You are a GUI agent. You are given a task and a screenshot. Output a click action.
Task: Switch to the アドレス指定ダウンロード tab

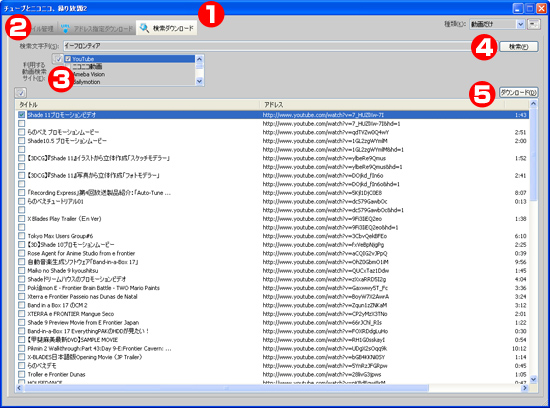point(97,28)
